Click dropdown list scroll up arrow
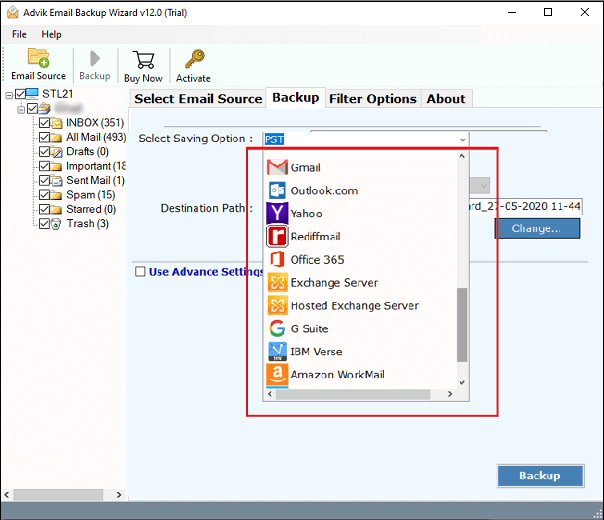604x520 pixels. 462,156
